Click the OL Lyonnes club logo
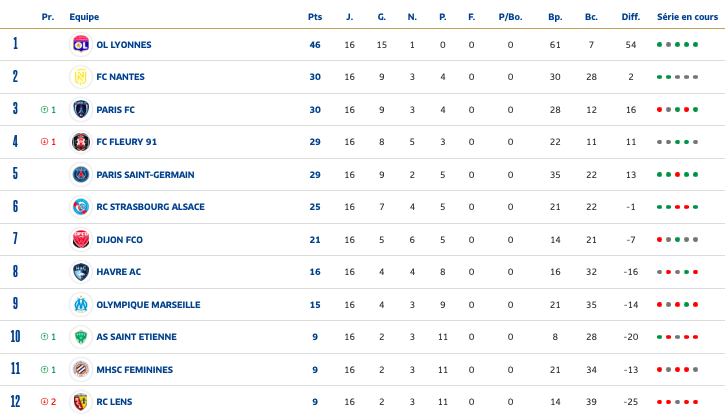The image size is (725, 420). 81,44
